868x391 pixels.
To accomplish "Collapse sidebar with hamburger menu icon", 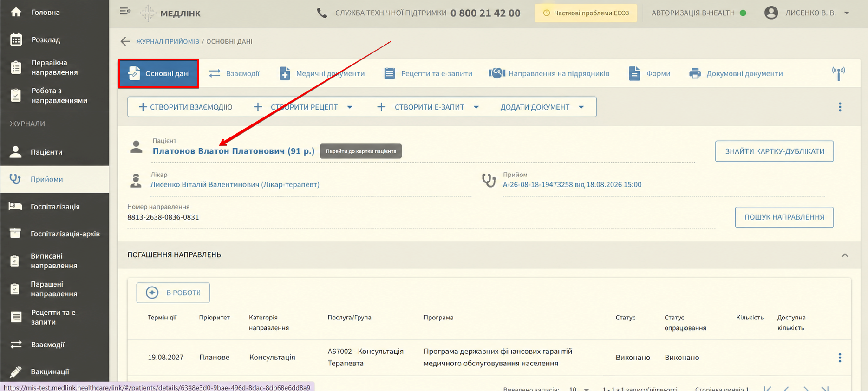I will pyautogui.click(x=124, y=11).
